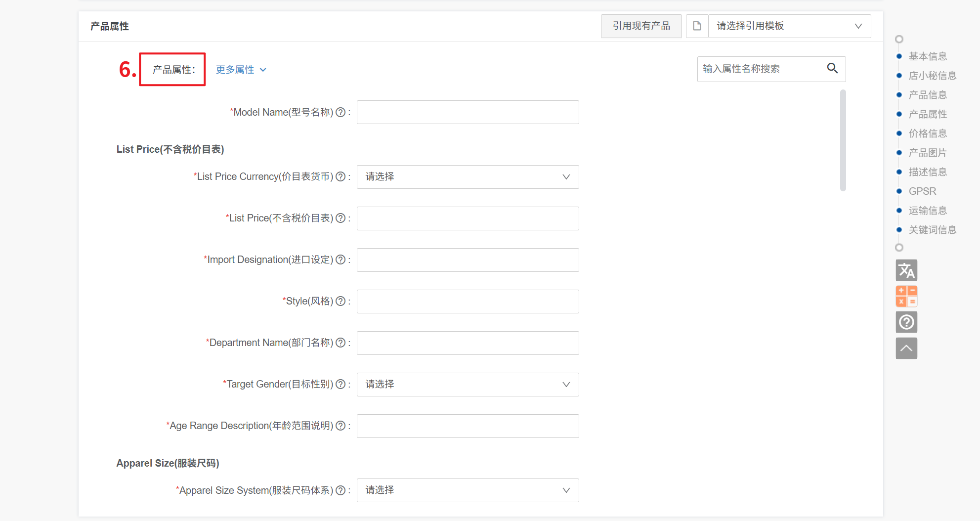Open the calculator icon tool
Screen dimensions: 980x521
(x=906, y=296)
